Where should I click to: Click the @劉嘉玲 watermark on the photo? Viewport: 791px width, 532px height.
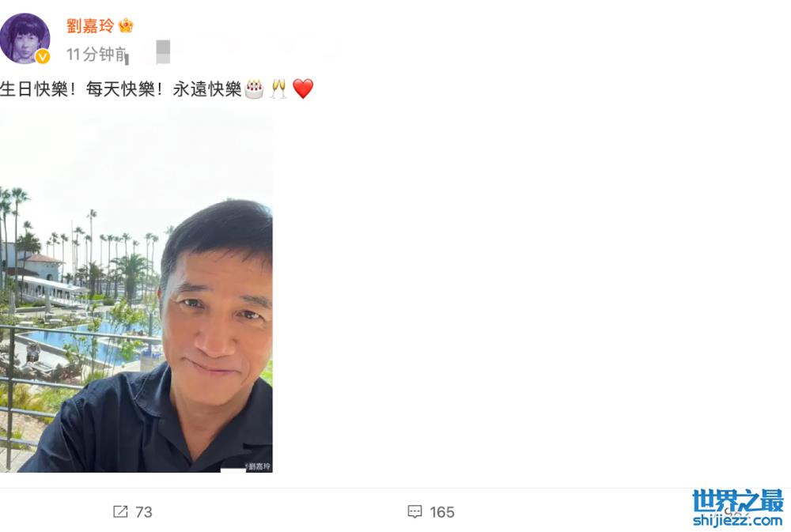pos(258,466)
